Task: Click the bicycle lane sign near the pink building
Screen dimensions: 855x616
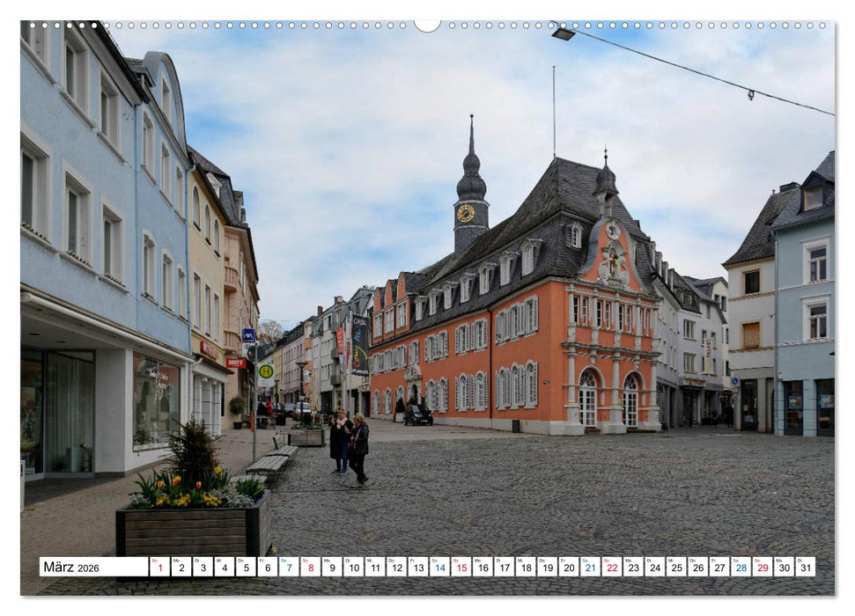Action: tap(734, 381)
